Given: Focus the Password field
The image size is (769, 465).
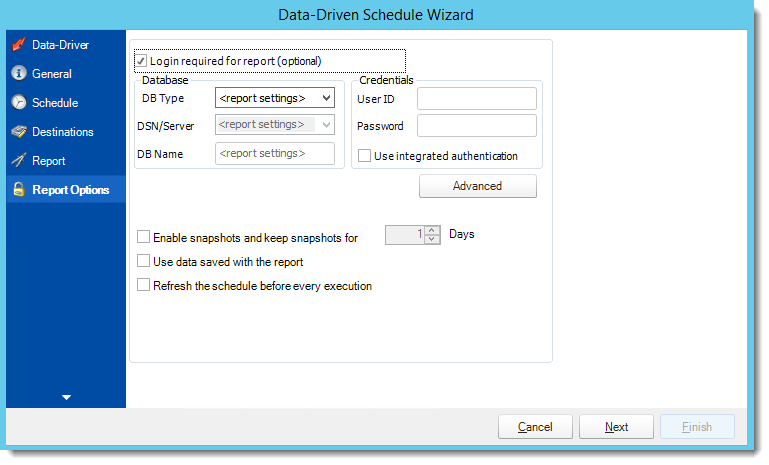Looking at the screenshot, I should tap(477, 126).
